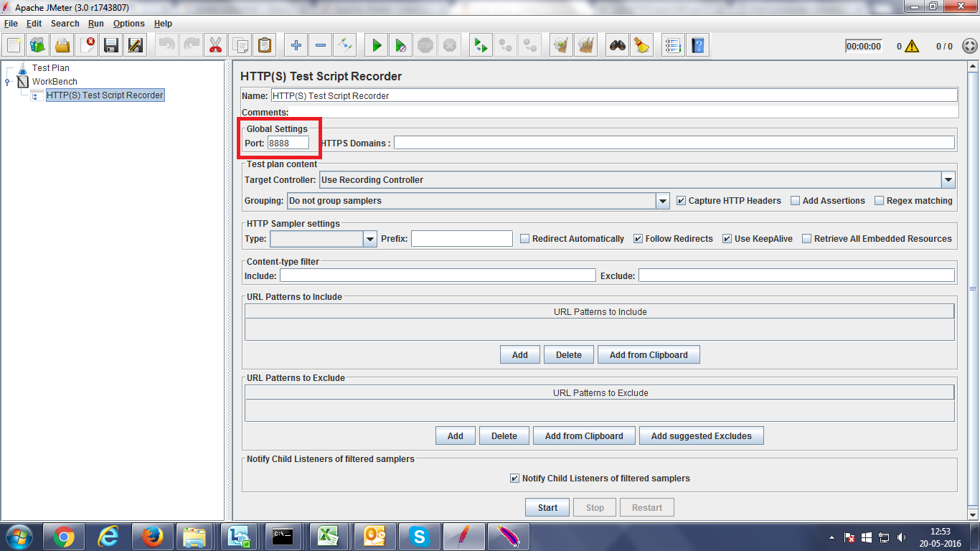Open the Run menu
Screen dimensions: 980x551
pyautogui.click(x=96, y=24)
